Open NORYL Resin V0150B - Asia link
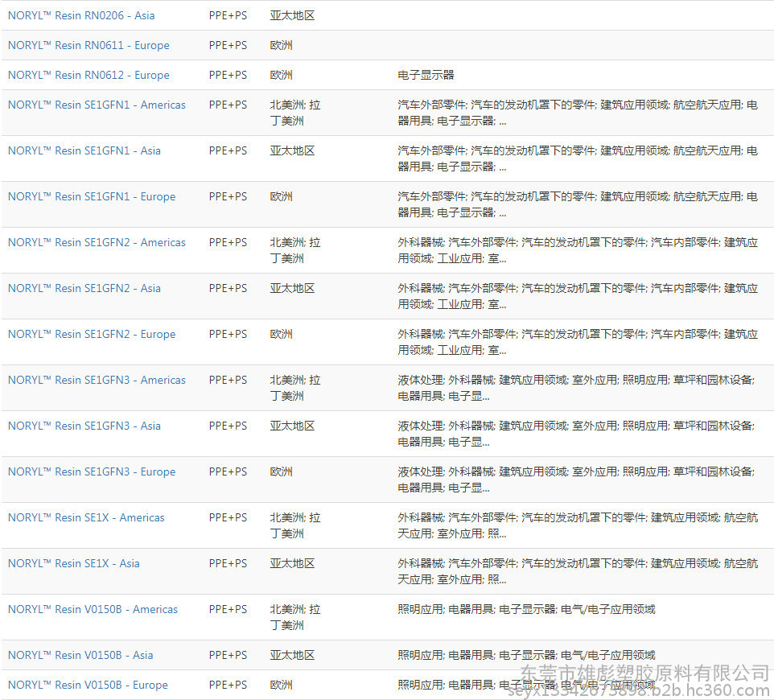This screenshot has width=774, height=700. [80, 656]
